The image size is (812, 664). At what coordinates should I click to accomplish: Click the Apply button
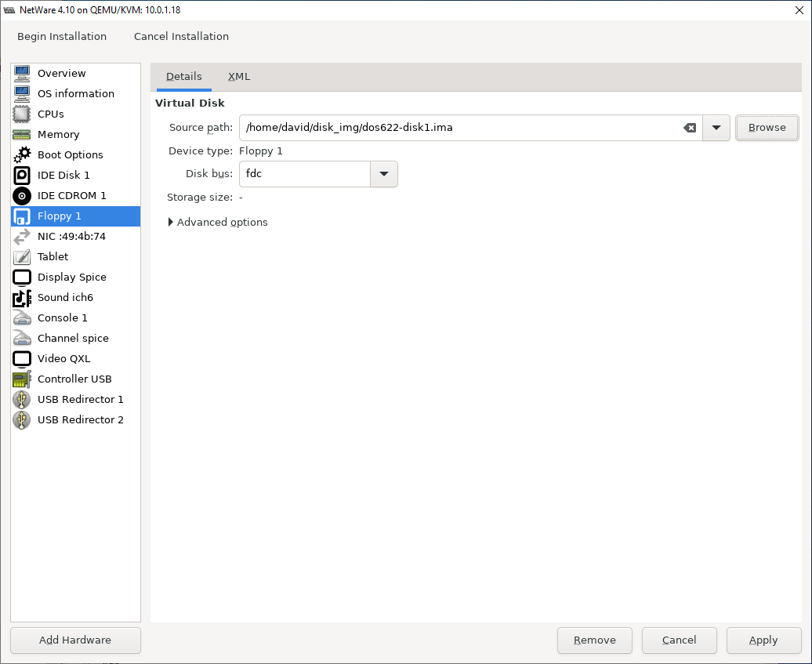[763, 640]
